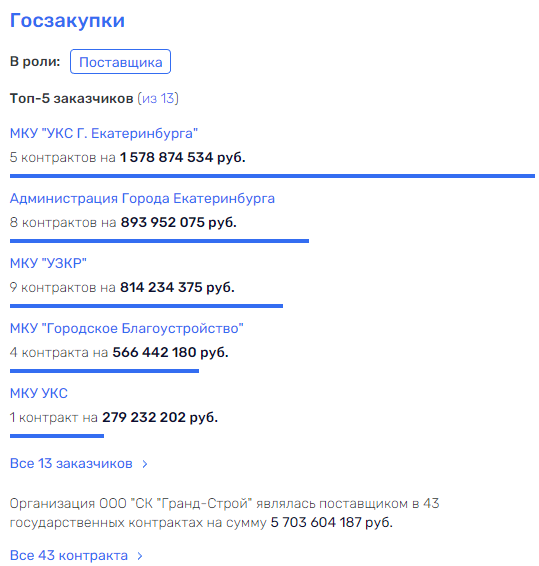
Task: Click the 1 578 874 534 руб. amount bar
Action: (x=272, y=176)
